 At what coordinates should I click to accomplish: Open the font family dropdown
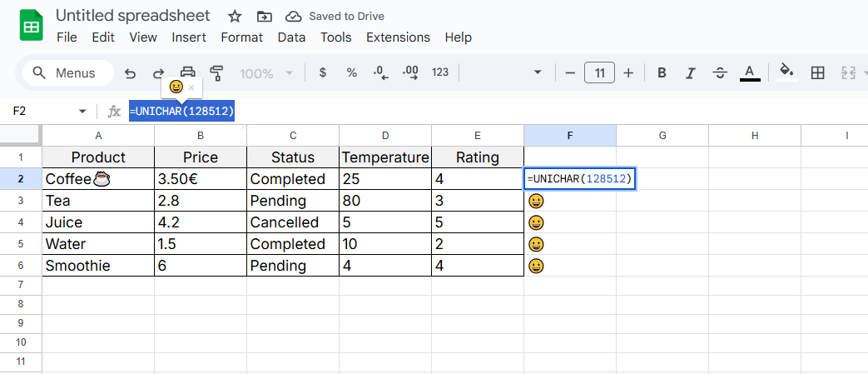point(538,73)
